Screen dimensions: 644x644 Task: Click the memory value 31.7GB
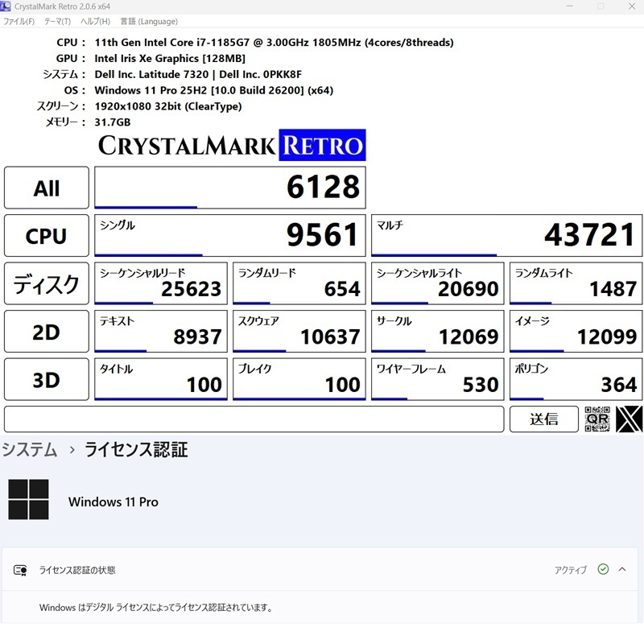(113, 122)
